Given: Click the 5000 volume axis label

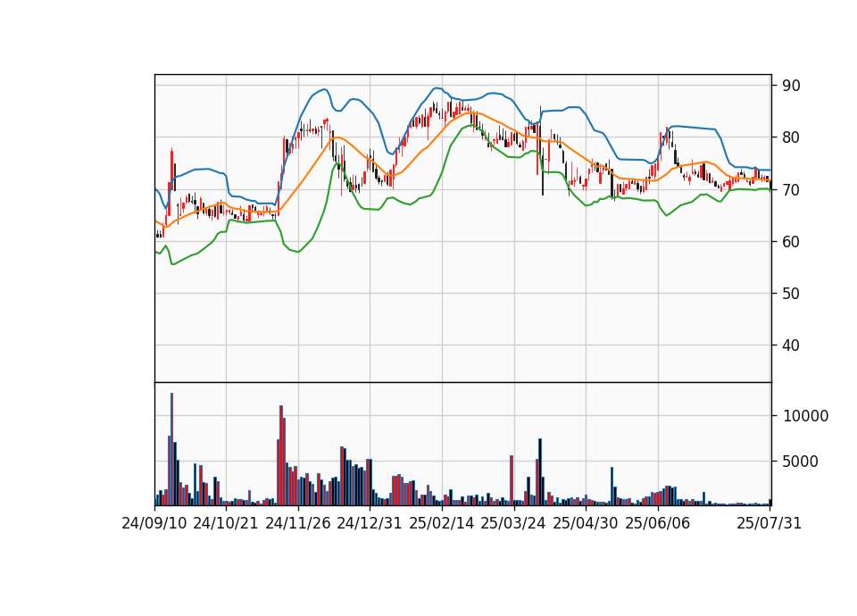Looking at the screenshot, I should tap(800, 462).
